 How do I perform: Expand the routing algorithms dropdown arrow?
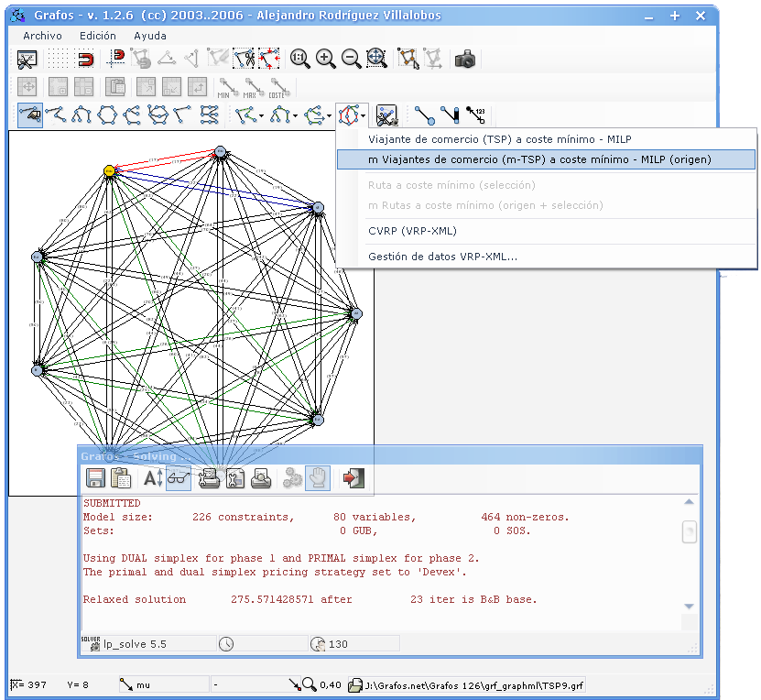pos(364,116)
